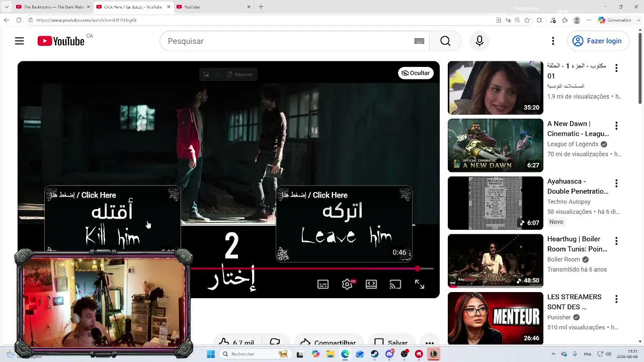The width and height of the screenshot is (644, 362).
Task: Open Windows Start menu
Action: pyautogui.click(x=211, y=354)
